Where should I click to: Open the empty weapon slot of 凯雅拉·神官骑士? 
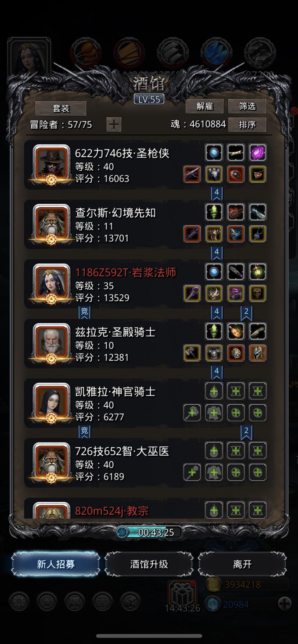pyautogui.click(x=192, y=413)
